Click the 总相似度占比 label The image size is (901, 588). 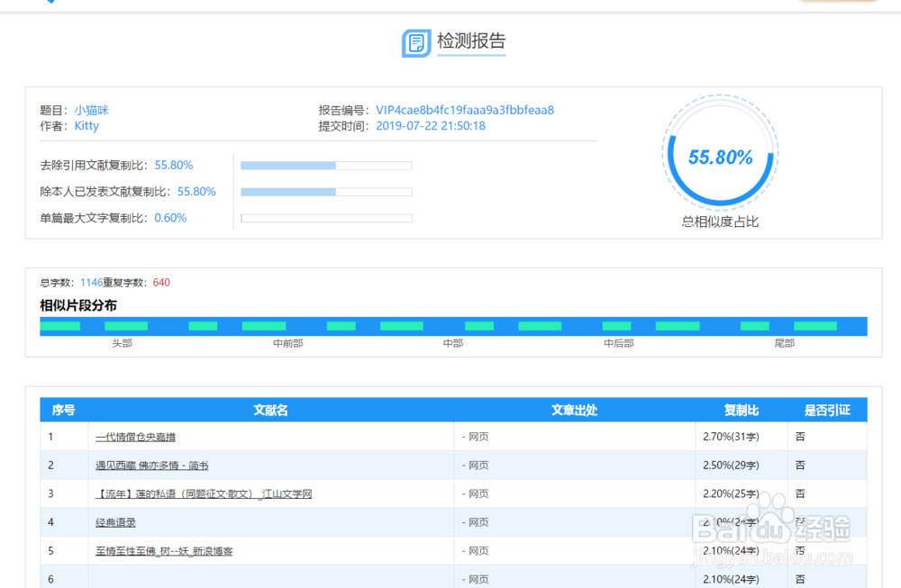720,222
